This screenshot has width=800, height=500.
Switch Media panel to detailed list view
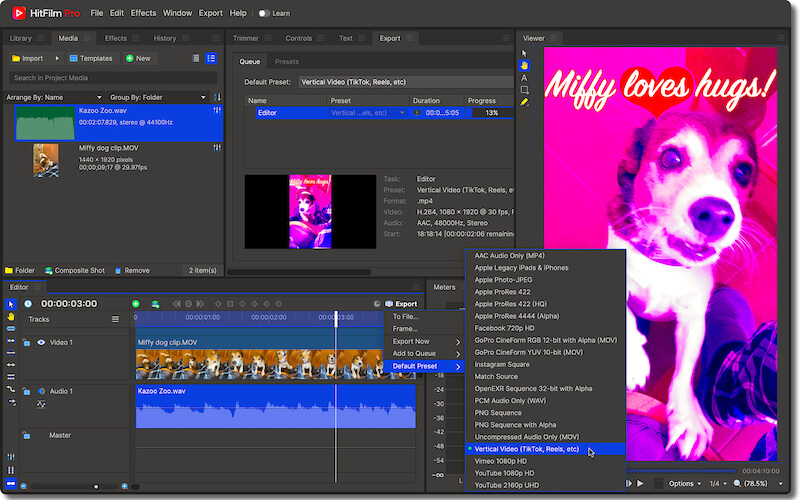pyautogui.click(x=211, y=58)
